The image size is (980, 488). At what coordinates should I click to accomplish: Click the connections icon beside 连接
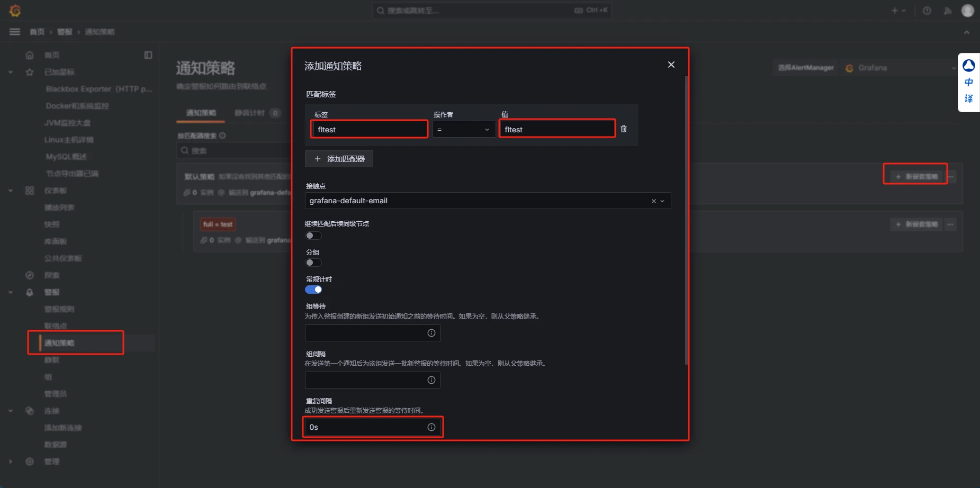coord(30,411)
